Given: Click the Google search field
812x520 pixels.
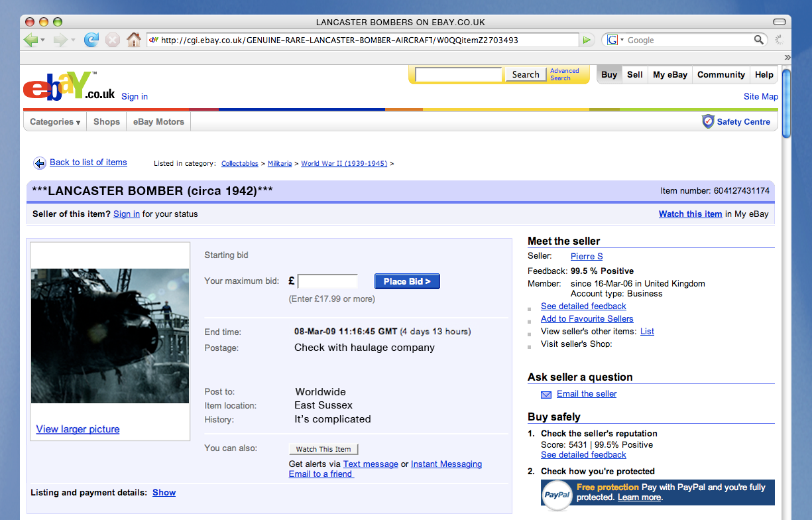Looking at the screenshot, I should click(x=689, y=40).
